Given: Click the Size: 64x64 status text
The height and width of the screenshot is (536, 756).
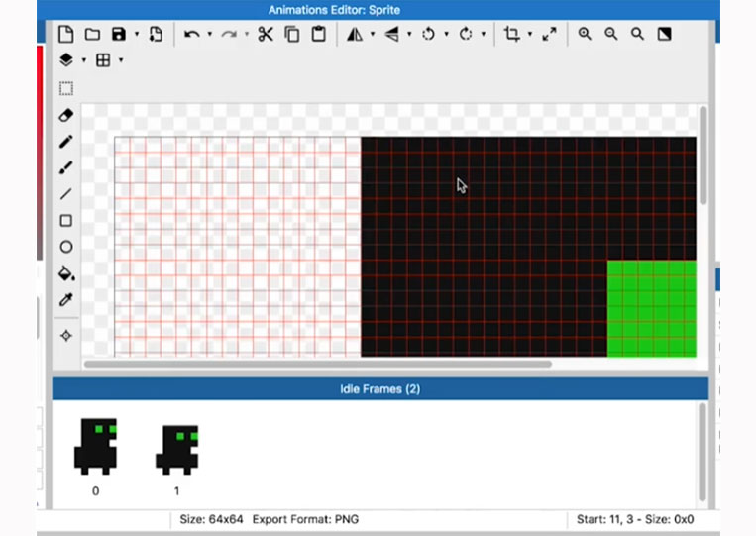Looking at the screenshot, I should point(211,519).
